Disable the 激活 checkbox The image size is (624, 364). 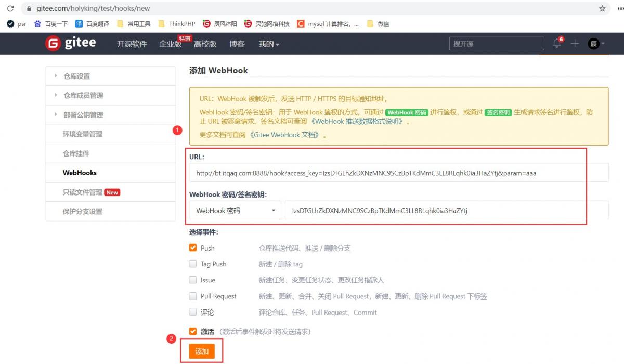192,331
